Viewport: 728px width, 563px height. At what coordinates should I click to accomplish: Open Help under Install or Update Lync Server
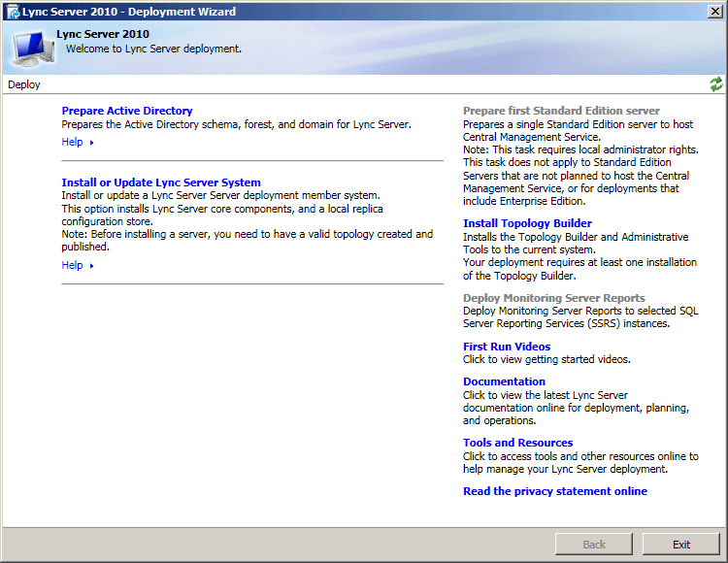[x=72, y=265]
